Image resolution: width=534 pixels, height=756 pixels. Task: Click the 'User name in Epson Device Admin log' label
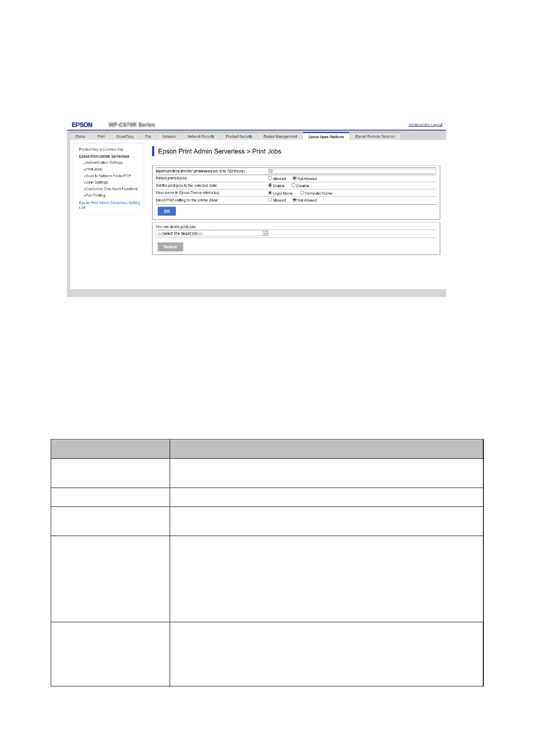pos(188,193)
